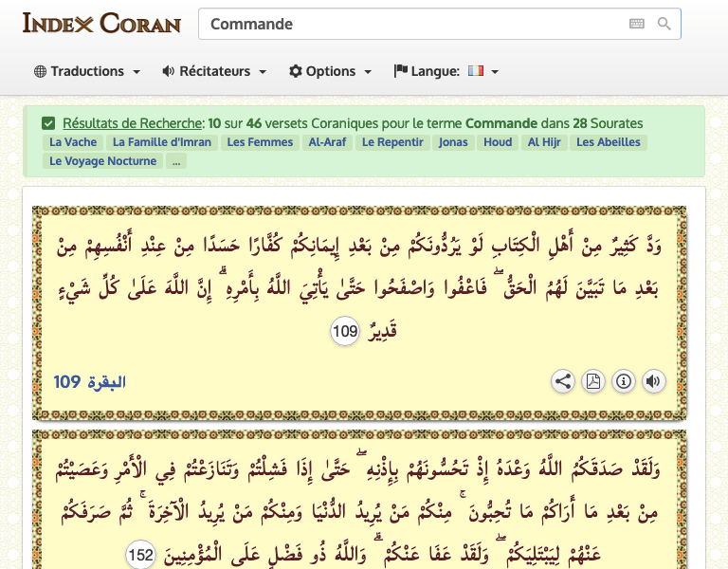Click the search magnifier icon
This screenshot has height=569, width=728.
(x=664, y=24)
